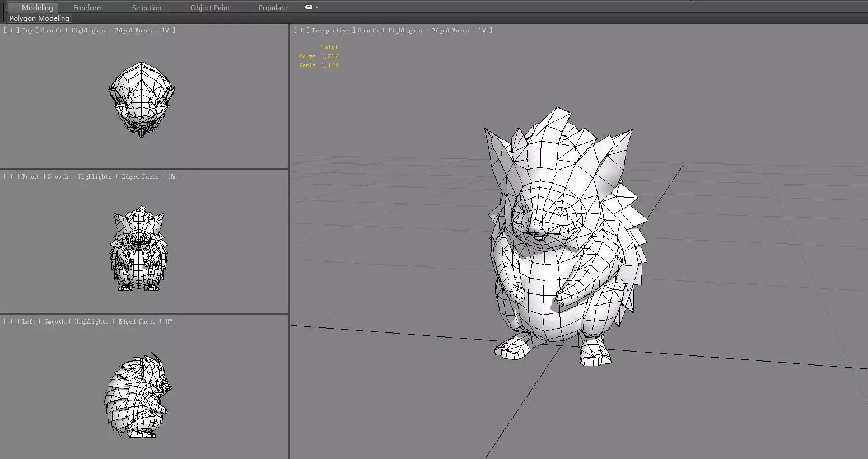The height and width of the screenshot is (459, 868).
Task: Go to the Object Paint tab
Action: click(210, 7)
